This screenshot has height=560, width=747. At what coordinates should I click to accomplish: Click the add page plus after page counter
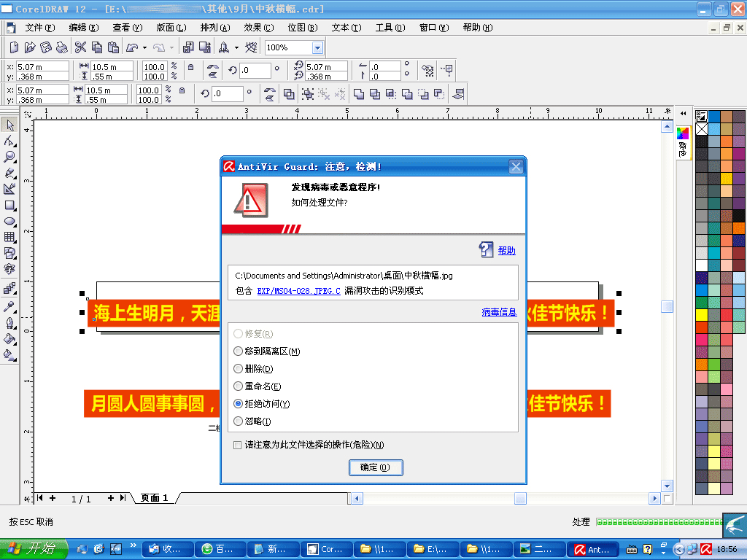click(x=111, y=498)
